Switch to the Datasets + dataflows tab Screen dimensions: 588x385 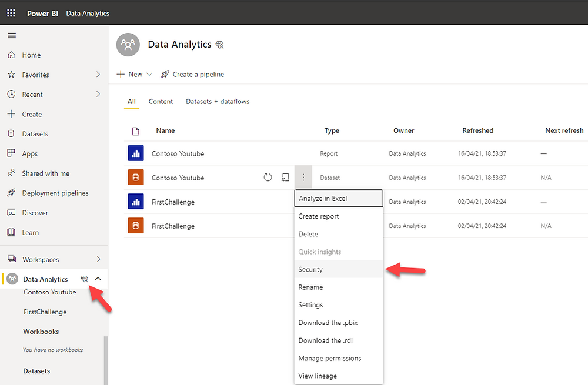click(218, 102)
